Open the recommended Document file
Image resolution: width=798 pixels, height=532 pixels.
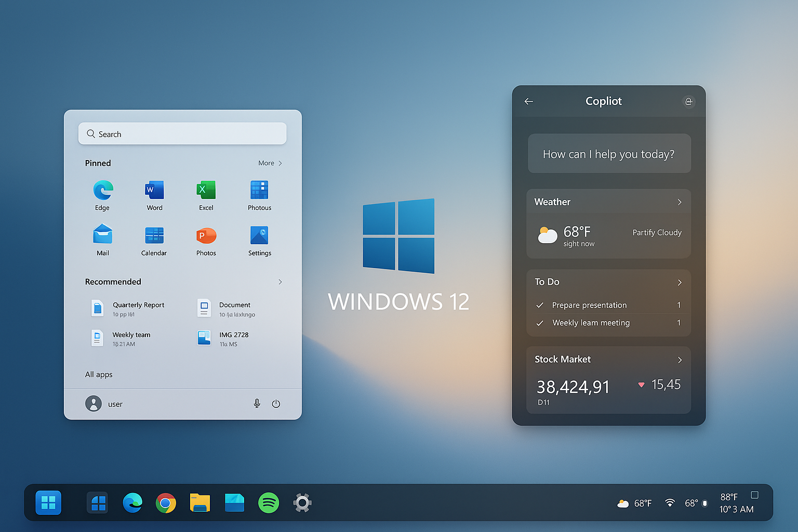pyautogui.click(x=227, y=309)
